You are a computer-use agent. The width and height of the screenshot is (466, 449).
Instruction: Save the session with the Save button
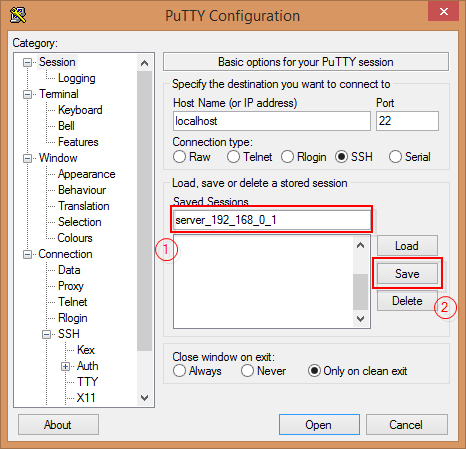pos(407,274)
